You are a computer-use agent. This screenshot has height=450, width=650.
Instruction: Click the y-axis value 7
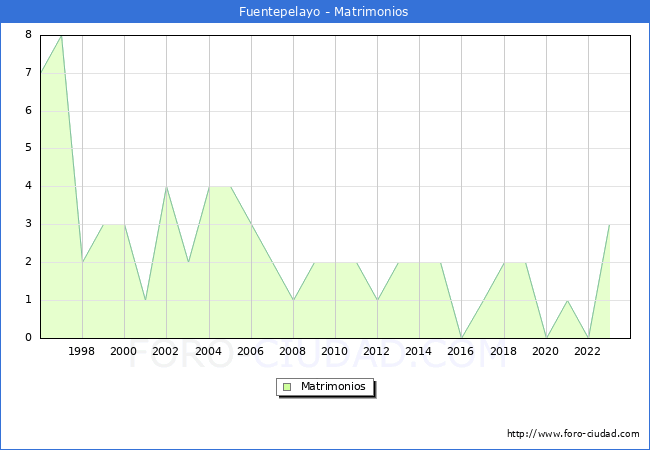(x=28, y=73)
